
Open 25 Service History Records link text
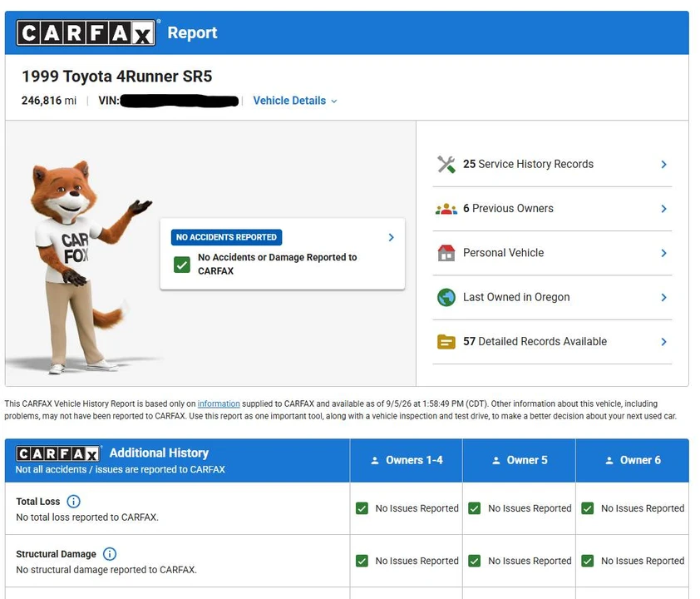pos(528,165)
